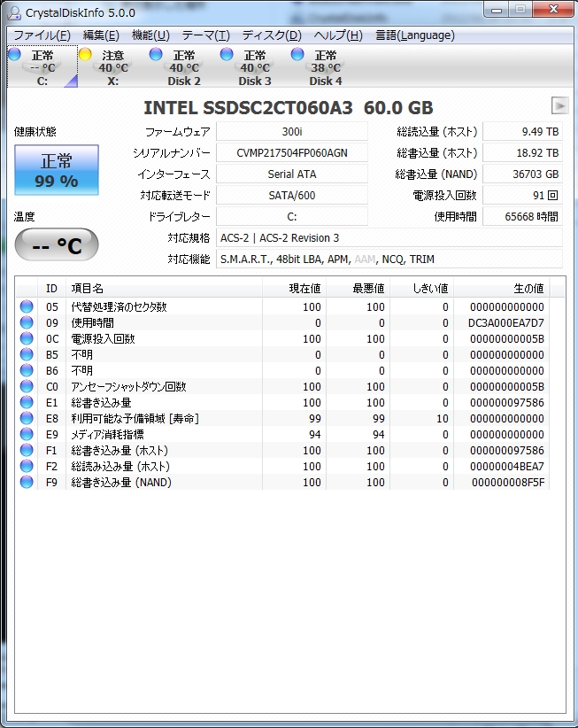Click status orb of attribute E8 row
This screenshot has width=578, height=728.
click(27, 418)
